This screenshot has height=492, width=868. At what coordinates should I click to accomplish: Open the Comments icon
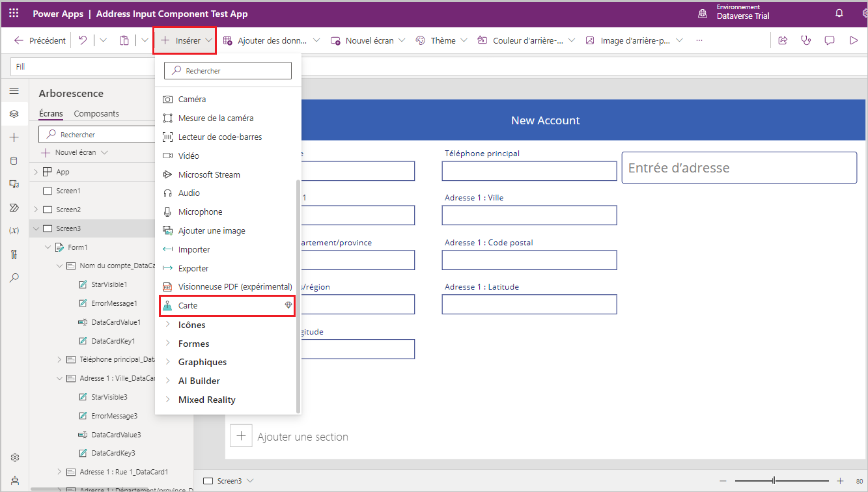[830, 40]
